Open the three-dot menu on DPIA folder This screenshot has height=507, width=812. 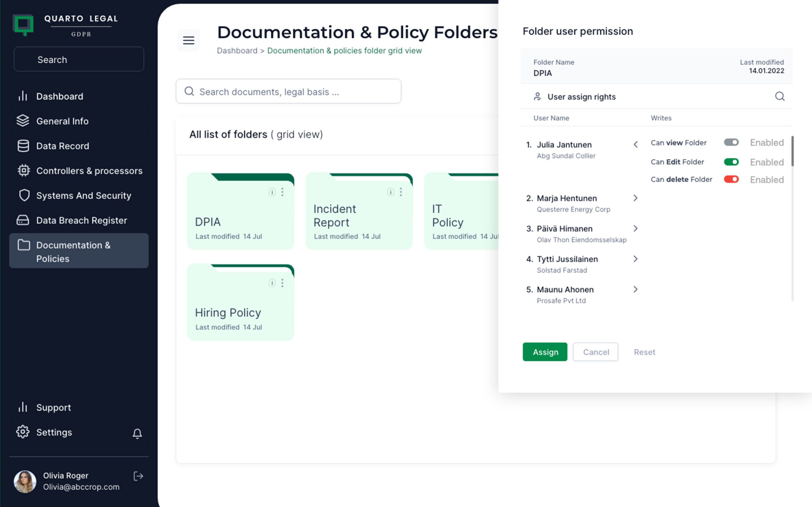pyautogui.click(x=282, y=192)
